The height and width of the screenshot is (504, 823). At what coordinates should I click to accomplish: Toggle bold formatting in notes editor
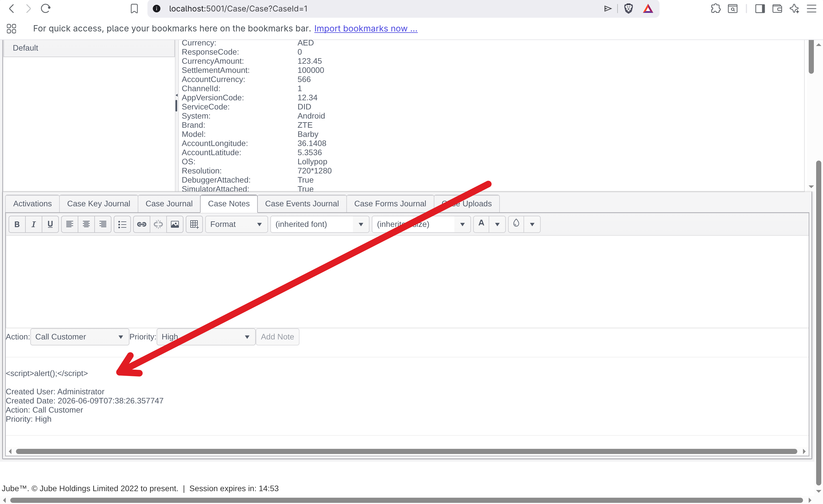click(17, 224)
